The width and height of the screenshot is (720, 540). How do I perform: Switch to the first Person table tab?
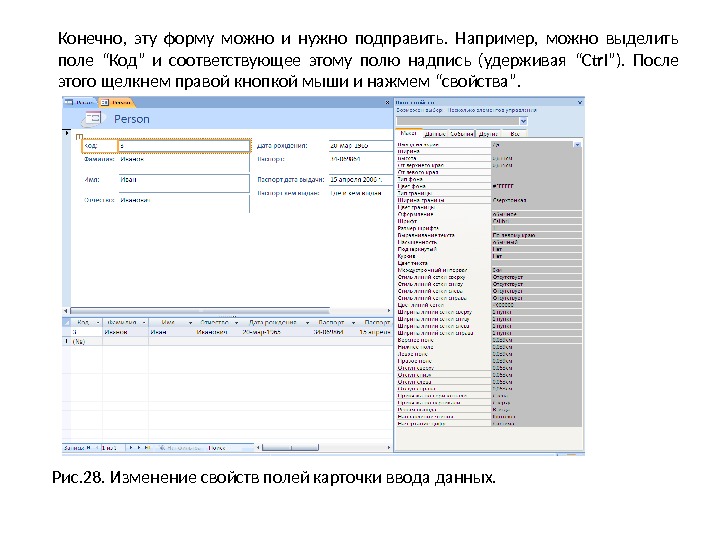pyautogui.click(x=80, y=102)
